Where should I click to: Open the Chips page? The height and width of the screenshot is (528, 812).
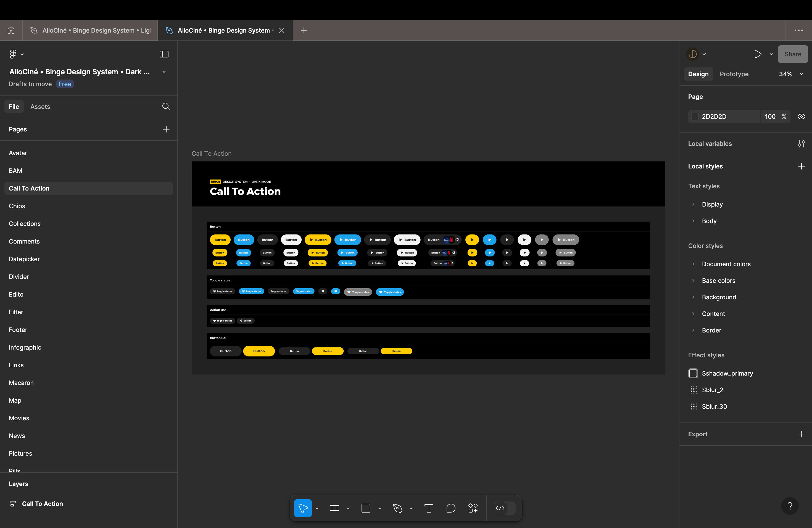click(17, 206)
